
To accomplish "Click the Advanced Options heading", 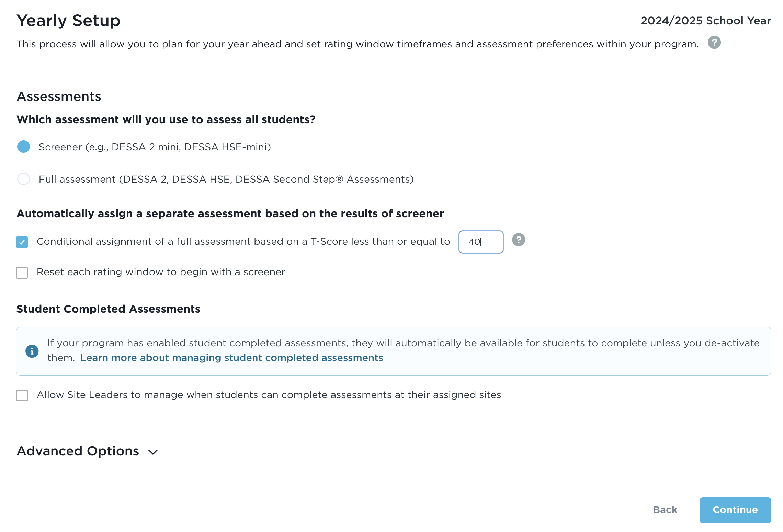I will tap(78, 451).
